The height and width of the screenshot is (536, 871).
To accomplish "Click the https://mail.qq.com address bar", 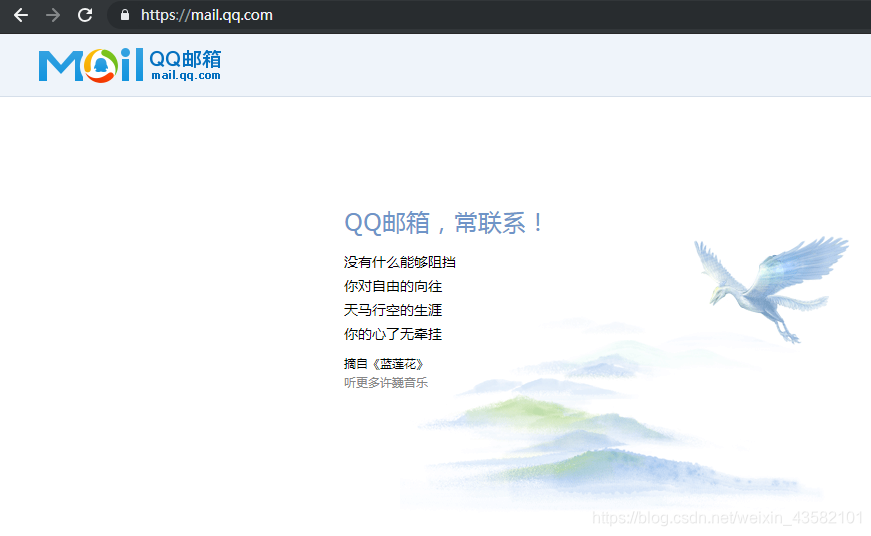I will [x=489, y=15].
